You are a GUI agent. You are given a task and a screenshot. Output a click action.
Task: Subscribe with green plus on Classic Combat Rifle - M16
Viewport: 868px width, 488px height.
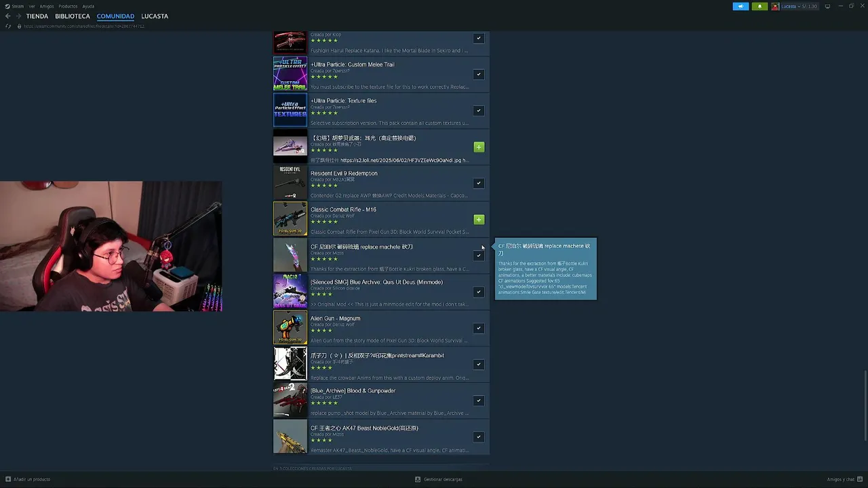click(479, 220)
